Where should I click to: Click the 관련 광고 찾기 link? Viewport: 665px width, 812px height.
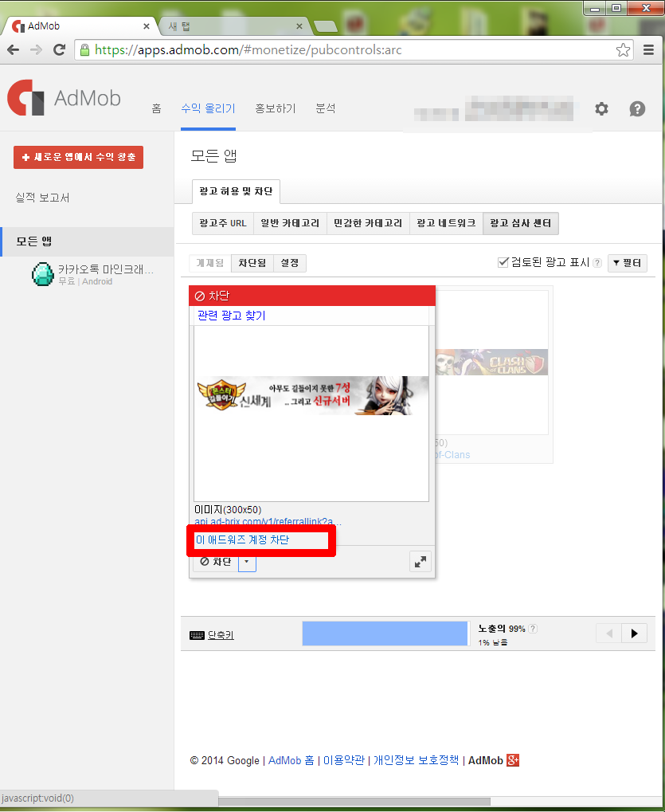231,315
